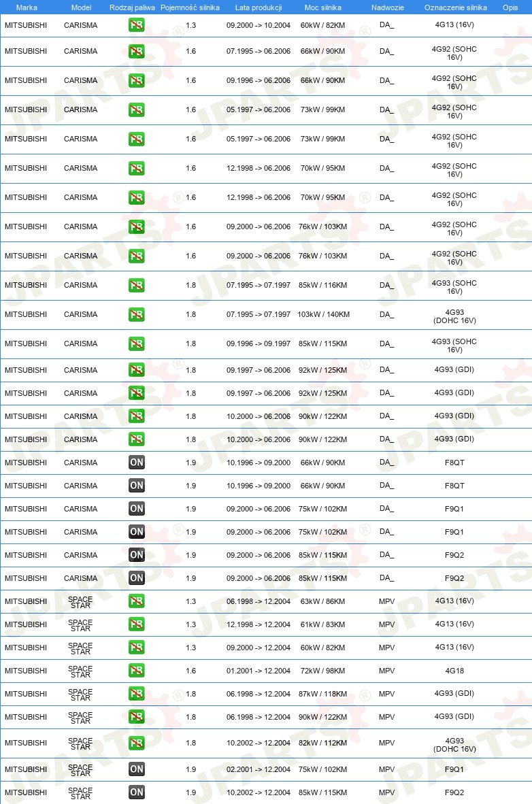The height and width of the screenshot is (804, 532).
Task: Select the 82kW / 112KM power cell
Action: pos(322,743)
